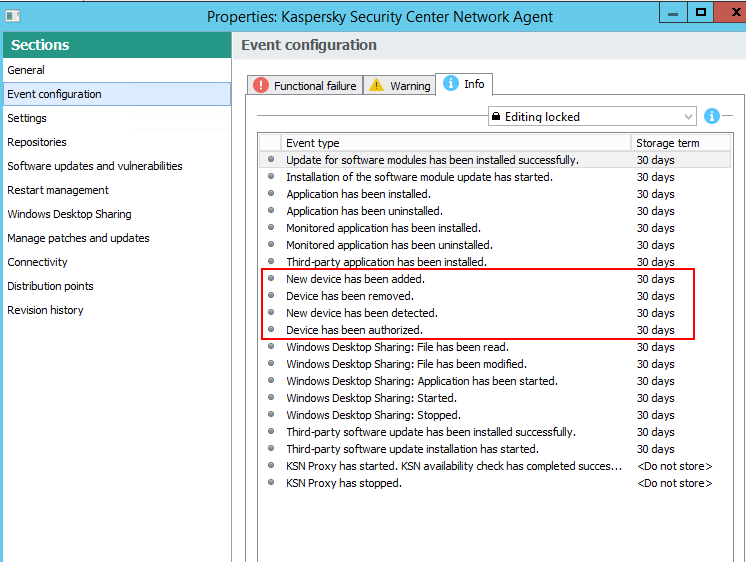Click bullet icon beside Application has been installed
The width and height of the screenshot is (746, 562).
tap(271, 194)
